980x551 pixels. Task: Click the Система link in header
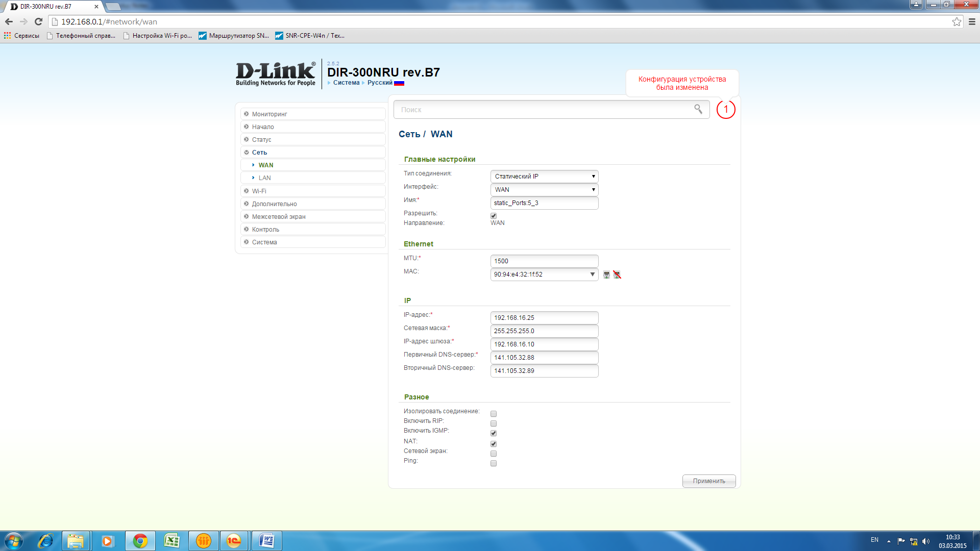(346, 83)
